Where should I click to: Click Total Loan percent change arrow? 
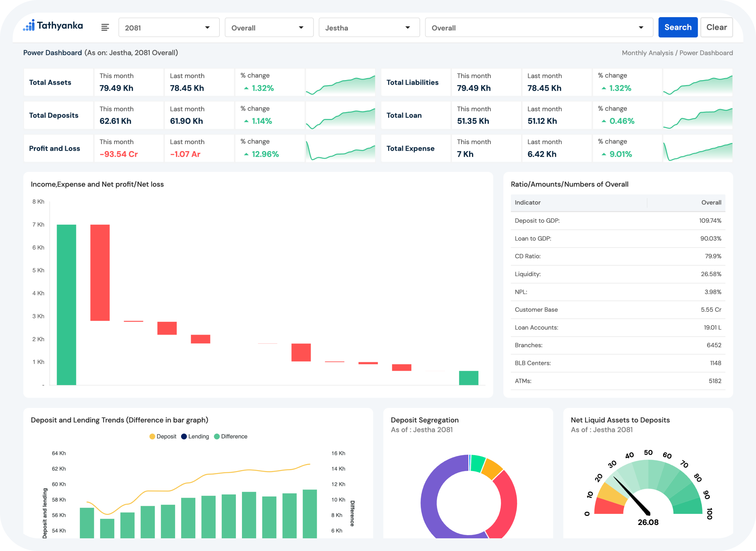pyautogui.click(x=604, y=122)
